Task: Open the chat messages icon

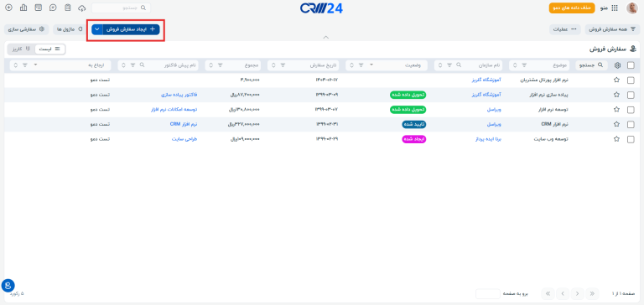Action: [x=53, y=8]
